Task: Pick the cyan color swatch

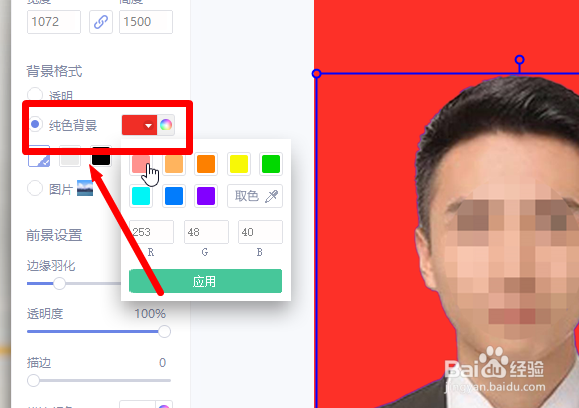Action: click(141, 196)
